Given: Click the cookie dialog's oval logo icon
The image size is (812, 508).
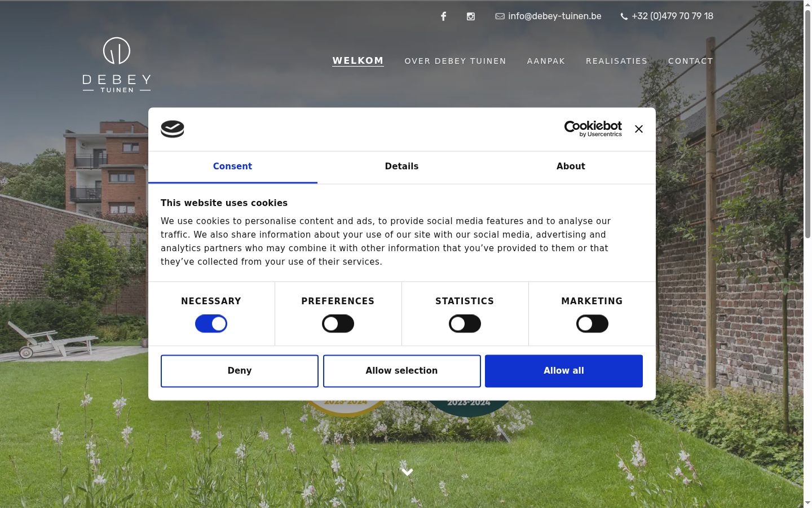Looking at the screenshot, I should coord(173,129).
